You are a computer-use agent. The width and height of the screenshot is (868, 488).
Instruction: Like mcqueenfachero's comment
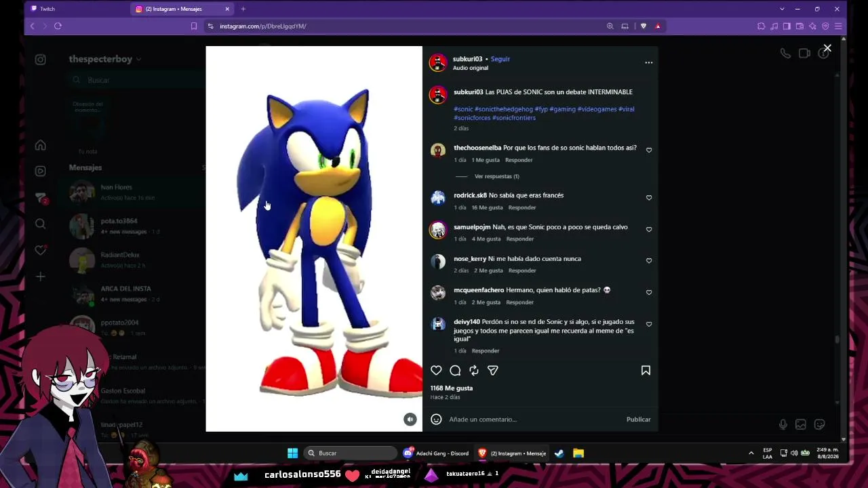point(649,293)
